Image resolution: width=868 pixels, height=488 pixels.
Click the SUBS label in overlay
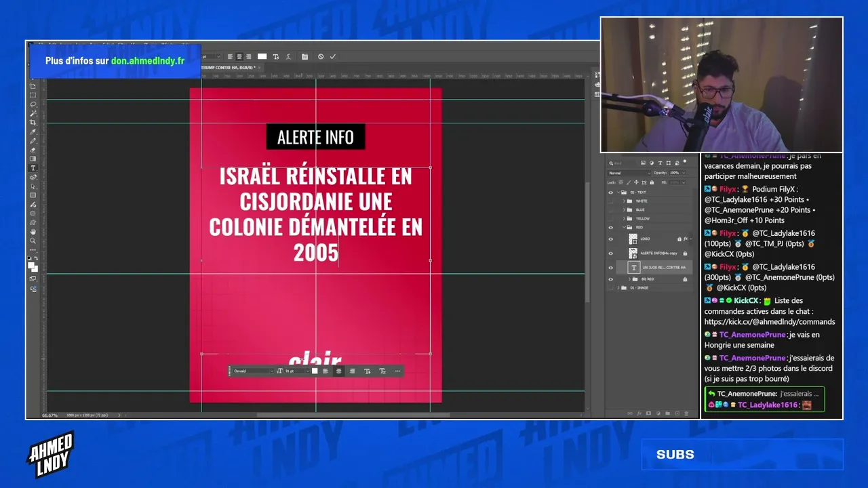pyautogui.click(x=675, y=455)
